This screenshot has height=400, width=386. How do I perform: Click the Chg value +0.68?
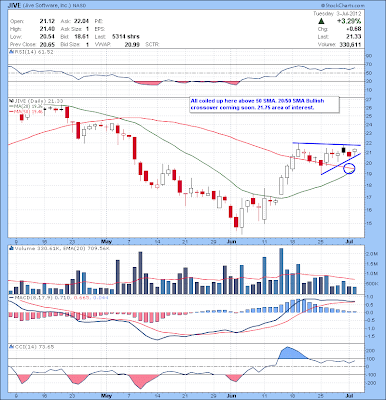point(354,29)
